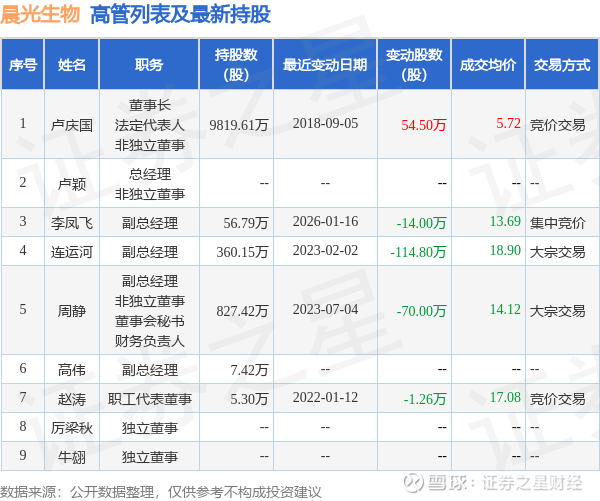Viewport: 600px width, 501px height.
Task: Click the 变动股数(股) column header
Action: click(x=414, y=64)
